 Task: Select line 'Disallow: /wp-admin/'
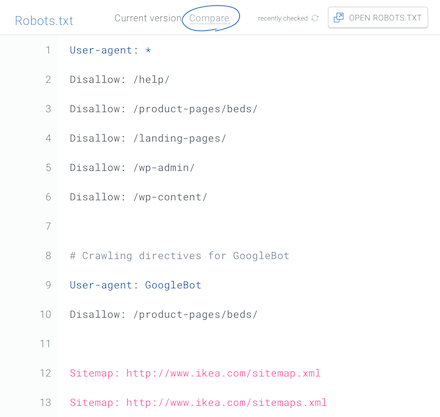pos(132,168)
